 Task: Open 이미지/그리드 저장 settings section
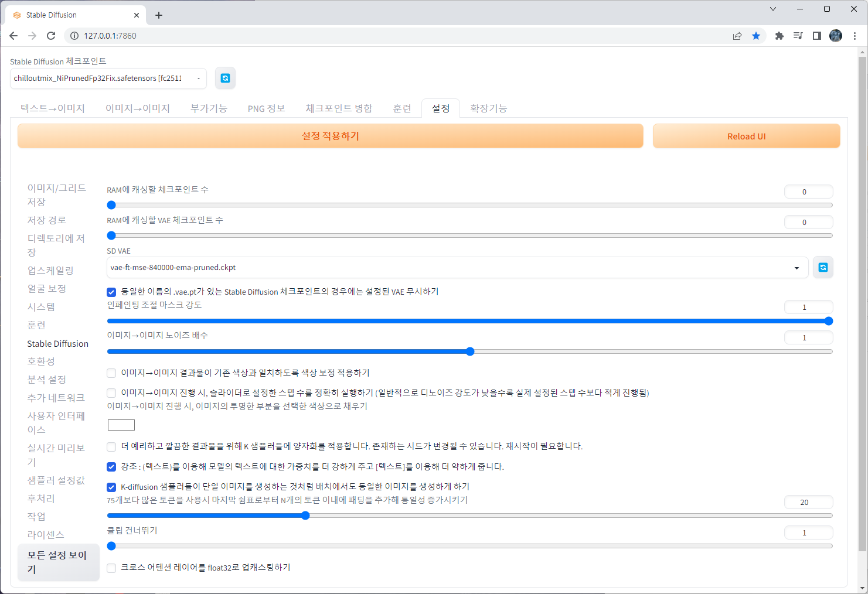click(57, 195)
